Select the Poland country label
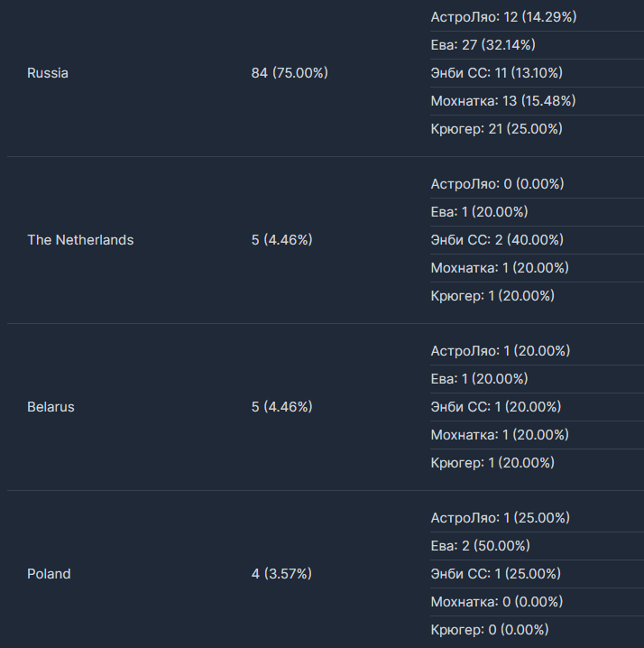644x648 pixels. click(x=49, y=574)
